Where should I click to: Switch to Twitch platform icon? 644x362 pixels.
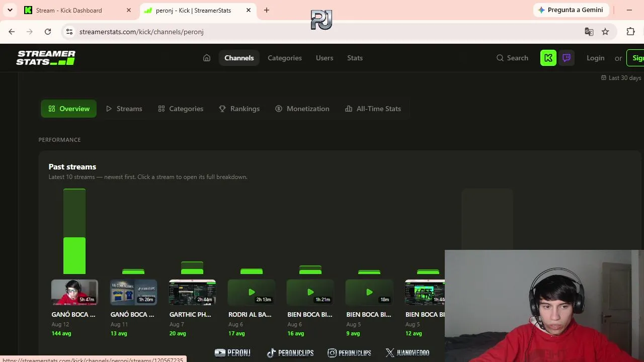567,58
